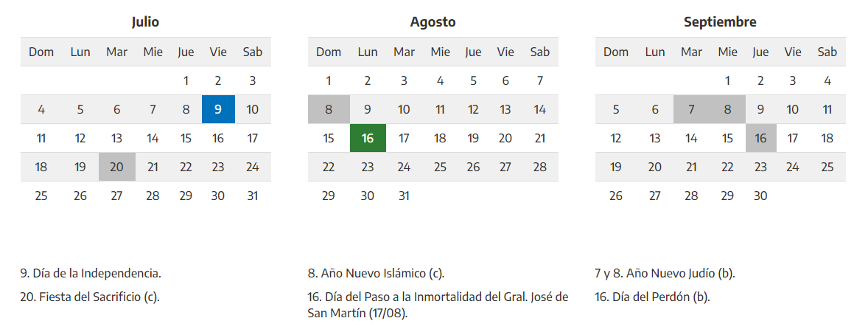Click the Gral. José de San Martín note
868x335 pixels.
click(x=438, y=305)
